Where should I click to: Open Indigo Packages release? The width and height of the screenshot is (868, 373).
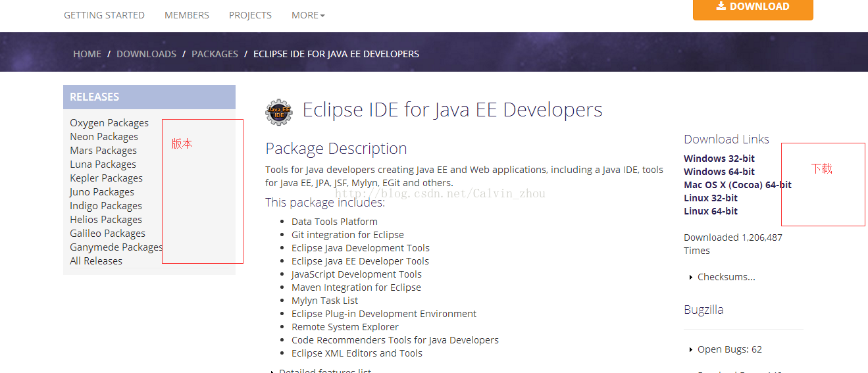click(x=106, y=206)
